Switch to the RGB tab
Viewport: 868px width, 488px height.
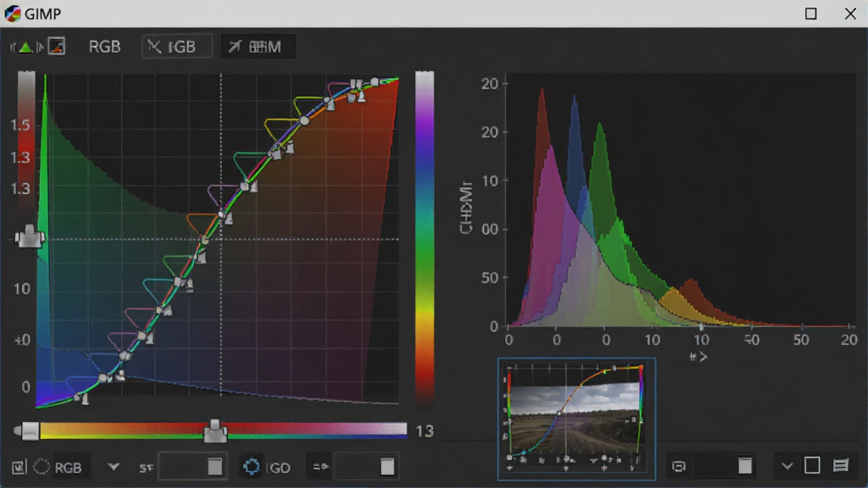(104, 47)
